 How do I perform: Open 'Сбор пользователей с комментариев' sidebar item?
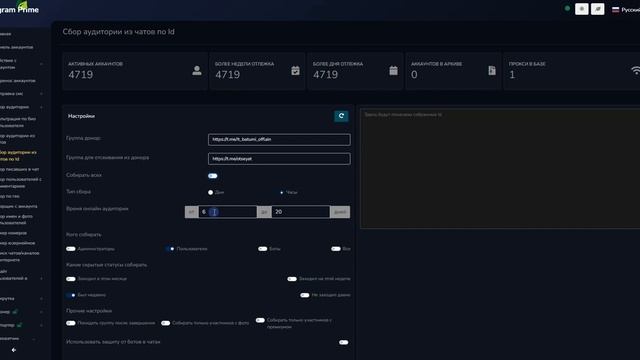pos(21,182)
